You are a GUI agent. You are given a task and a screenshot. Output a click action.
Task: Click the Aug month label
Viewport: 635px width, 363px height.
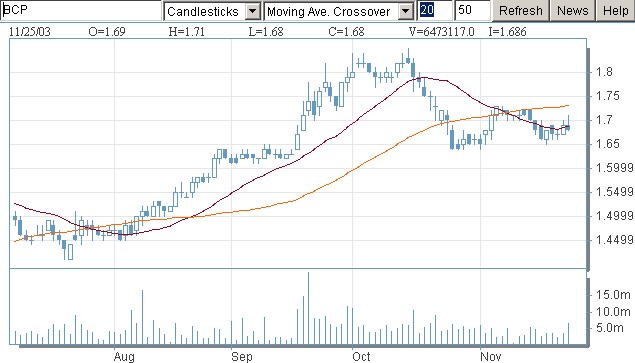pyautogui.click(x=124, y=357)
